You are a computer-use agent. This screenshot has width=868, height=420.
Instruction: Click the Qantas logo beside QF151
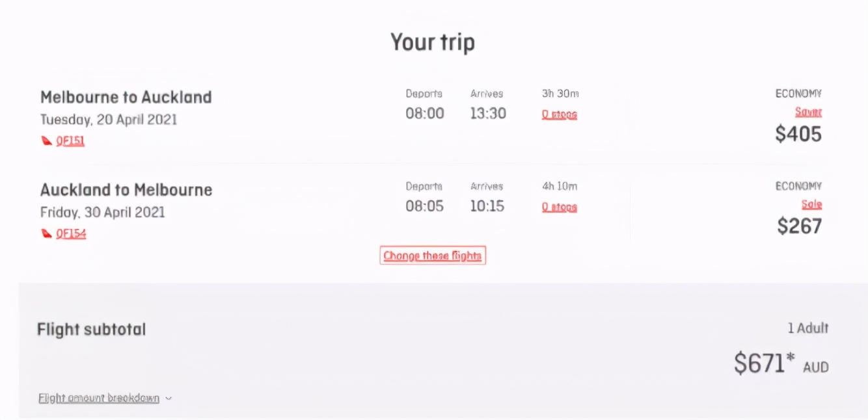(47, 141)
